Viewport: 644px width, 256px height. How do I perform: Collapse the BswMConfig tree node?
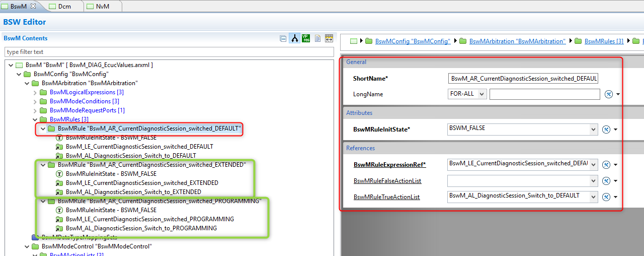19,74
